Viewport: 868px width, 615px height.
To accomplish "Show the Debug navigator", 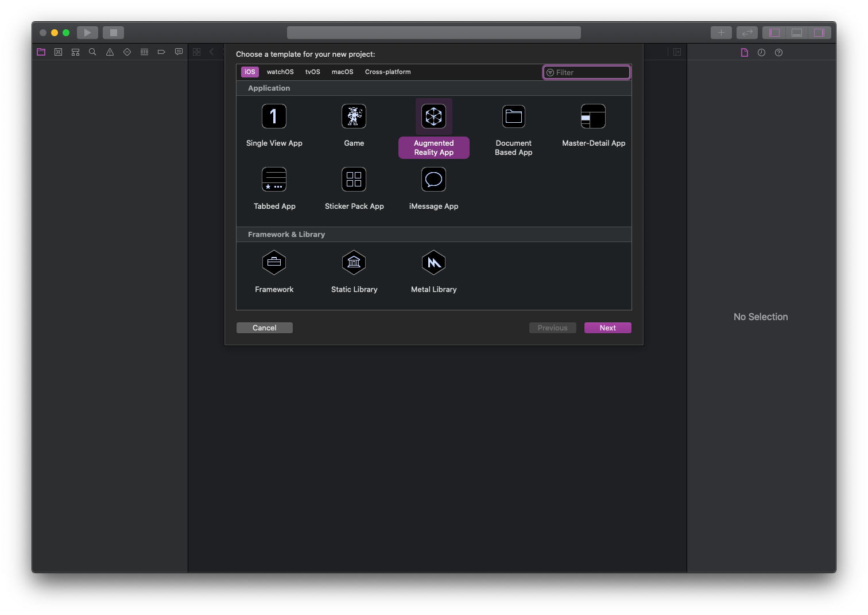I will 144,52.
